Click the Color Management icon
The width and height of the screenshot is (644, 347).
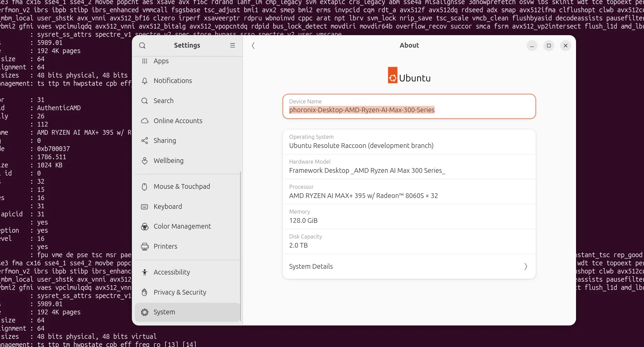[x=145, y=227]
